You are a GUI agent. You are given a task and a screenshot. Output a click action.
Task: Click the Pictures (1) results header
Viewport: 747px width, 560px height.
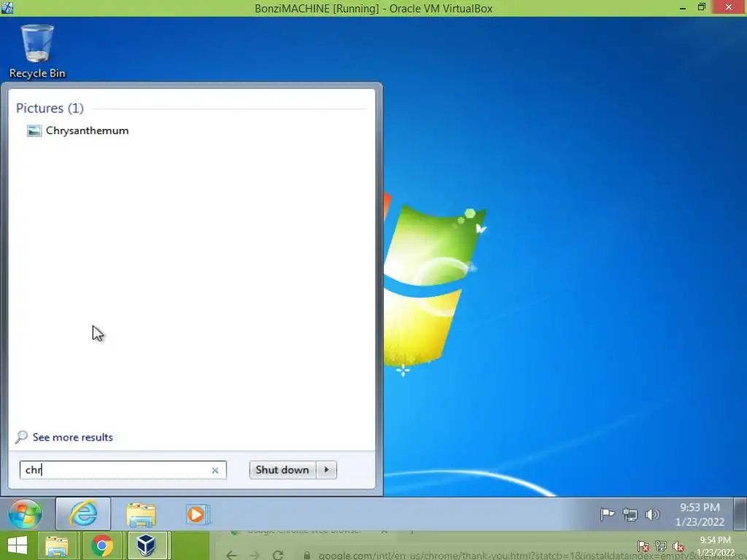pos(50,108)
